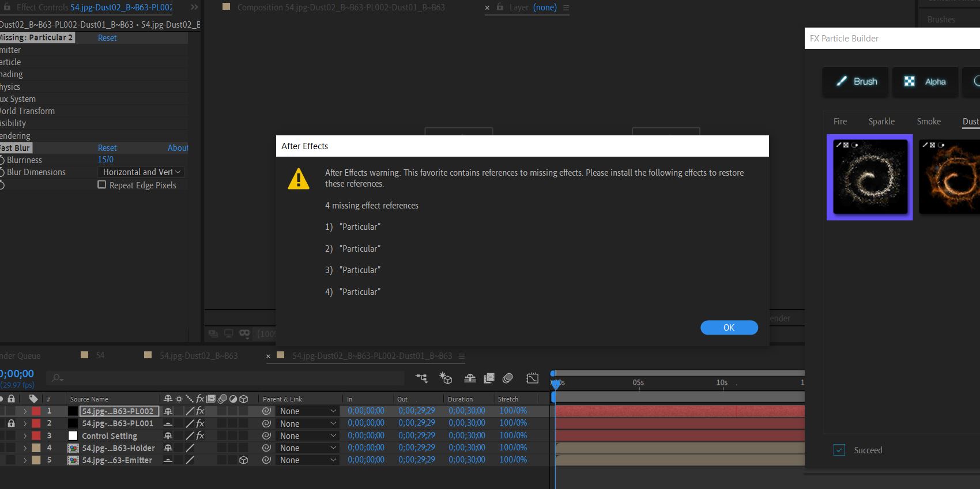Click the timeline layer search field
980x489 pixels.
click(x=226, y=378)
